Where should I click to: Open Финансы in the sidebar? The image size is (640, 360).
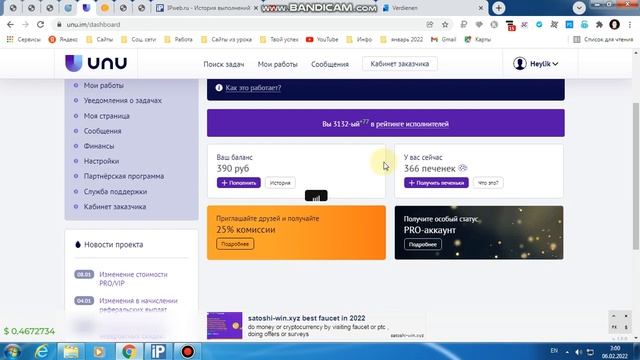[x=99, y=146]
